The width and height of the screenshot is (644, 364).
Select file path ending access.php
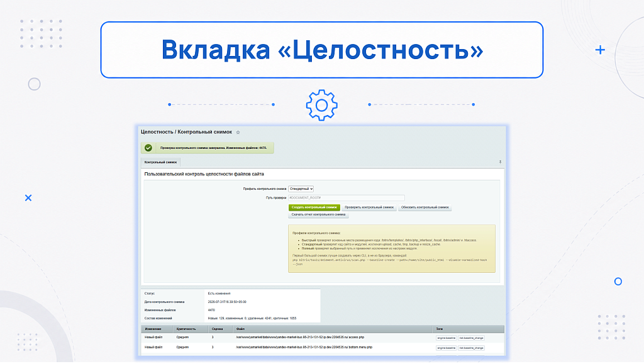300,338
